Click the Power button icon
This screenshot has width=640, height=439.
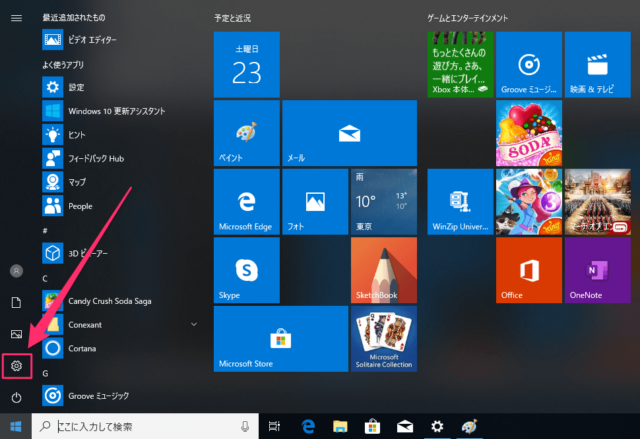16,397
